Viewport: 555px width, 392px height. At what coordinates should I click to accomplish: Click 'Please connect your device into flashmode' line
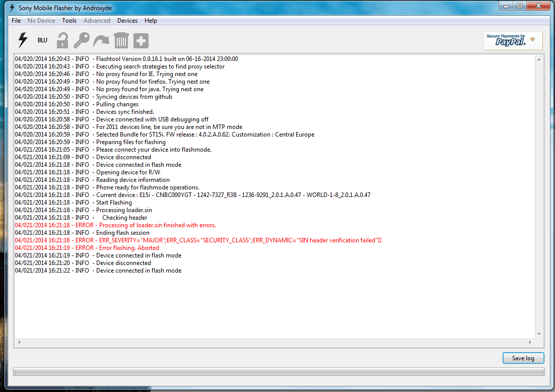point(113,150)
